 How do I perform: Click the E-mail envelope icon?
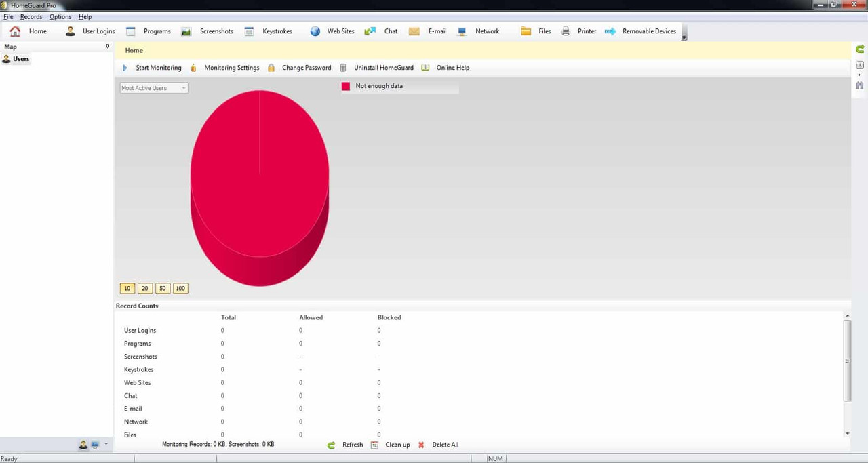(x=414, y=31)
